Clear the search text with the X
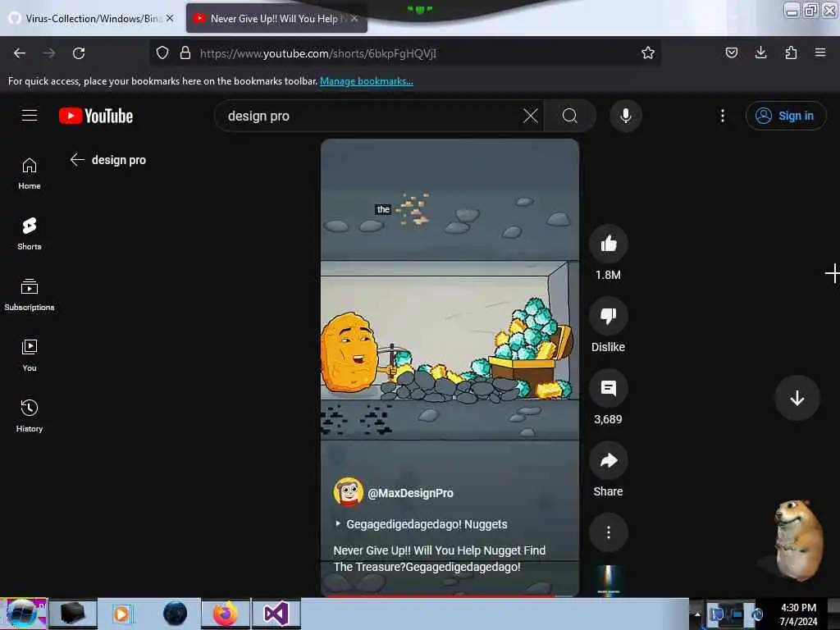Viewport: 840px width, 630px height. 531,116
